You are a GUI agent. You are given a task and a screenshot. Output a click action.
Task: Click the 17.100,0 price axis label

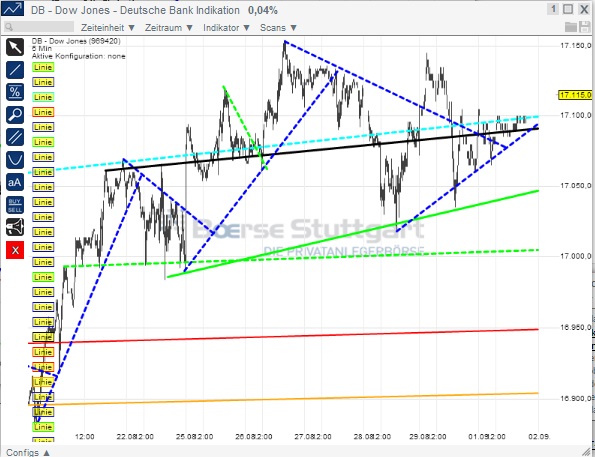pos(576,115)
